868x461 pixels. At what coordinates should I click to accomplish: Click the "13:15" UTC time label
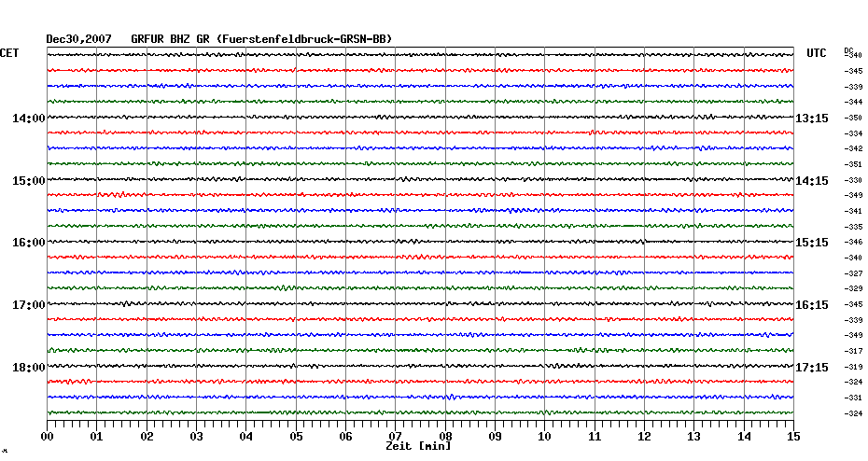tap(812, 119)
